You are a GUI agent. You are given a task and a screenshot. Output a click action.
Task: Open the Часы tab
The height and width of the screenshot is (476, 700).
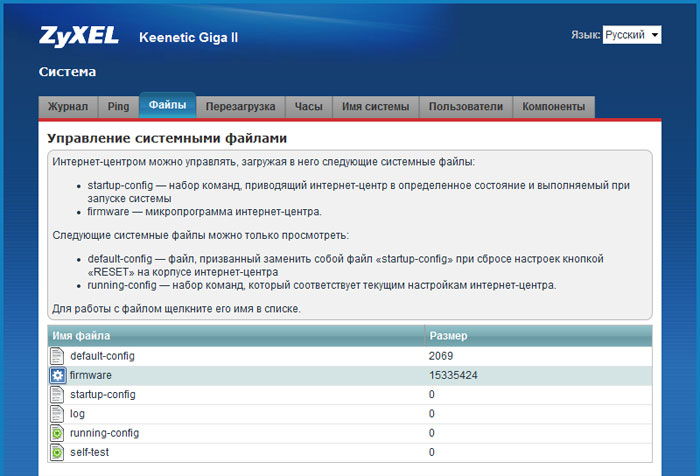[308, 107]
